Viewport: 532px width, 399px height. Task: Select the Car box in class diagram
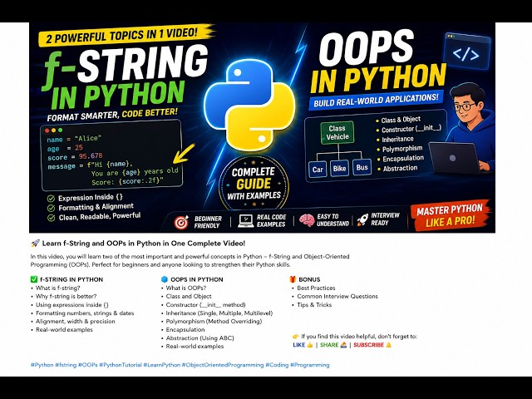(318, 170)
